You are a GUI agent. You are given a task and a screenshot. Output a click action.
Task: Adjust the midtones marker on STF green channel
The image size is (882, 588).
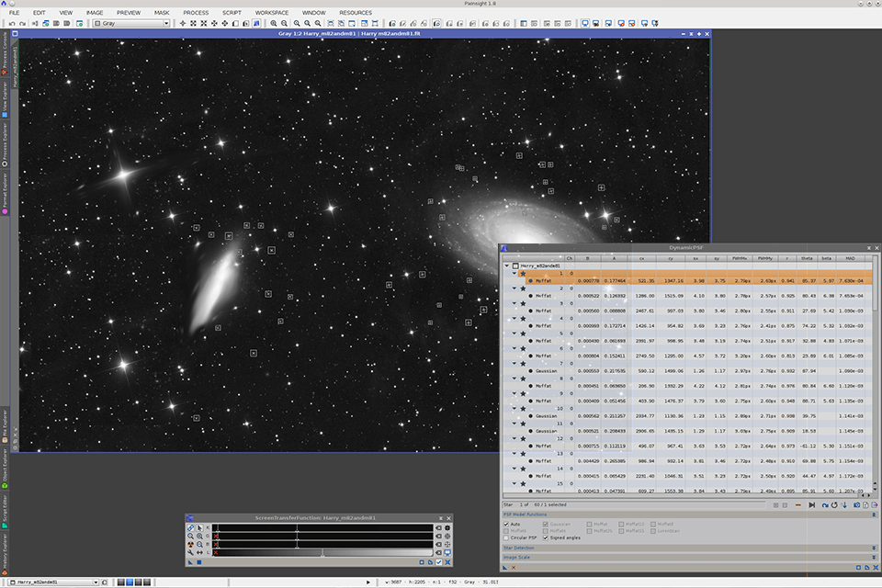(x=297, y=537)
